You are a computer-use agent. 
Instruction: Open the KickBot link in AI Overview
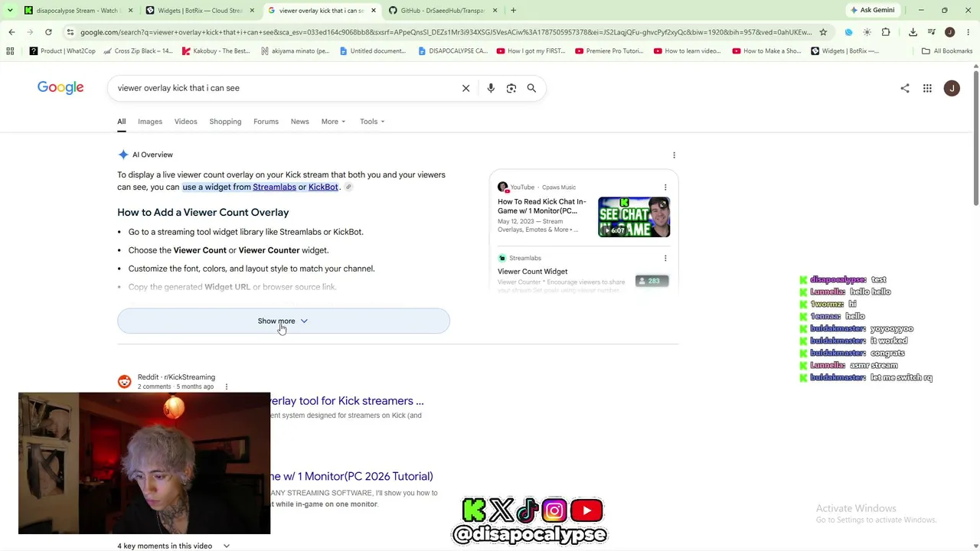pos(323,187)
